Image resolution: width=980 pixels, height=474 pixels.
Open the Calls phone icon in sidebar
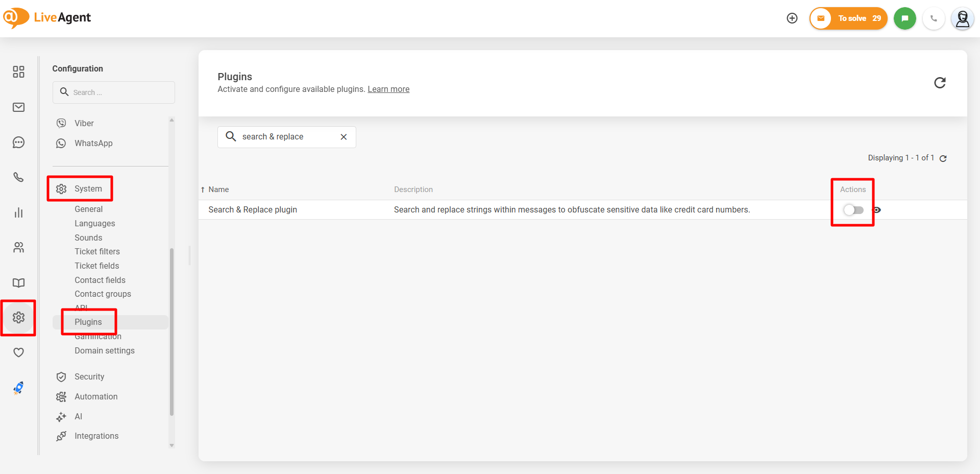click(x=19, y=177)
